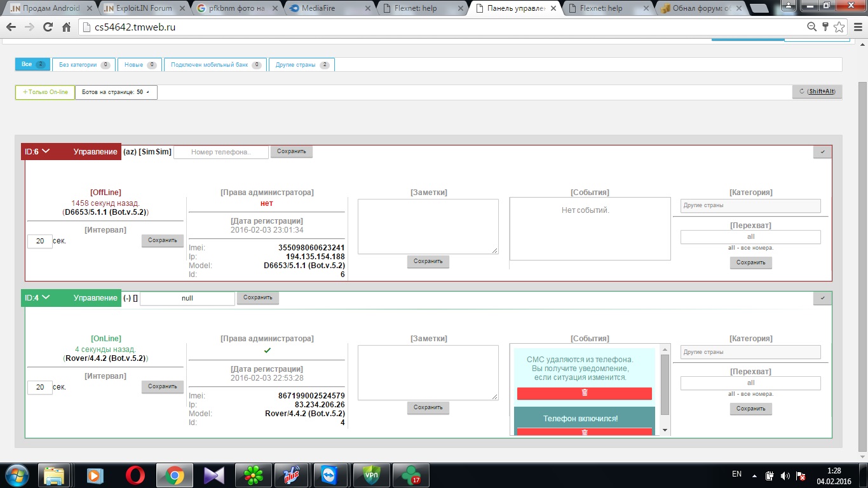Click the events list scrollbar thumb
This screenshot has height=488, width=868.
[665, 384]
